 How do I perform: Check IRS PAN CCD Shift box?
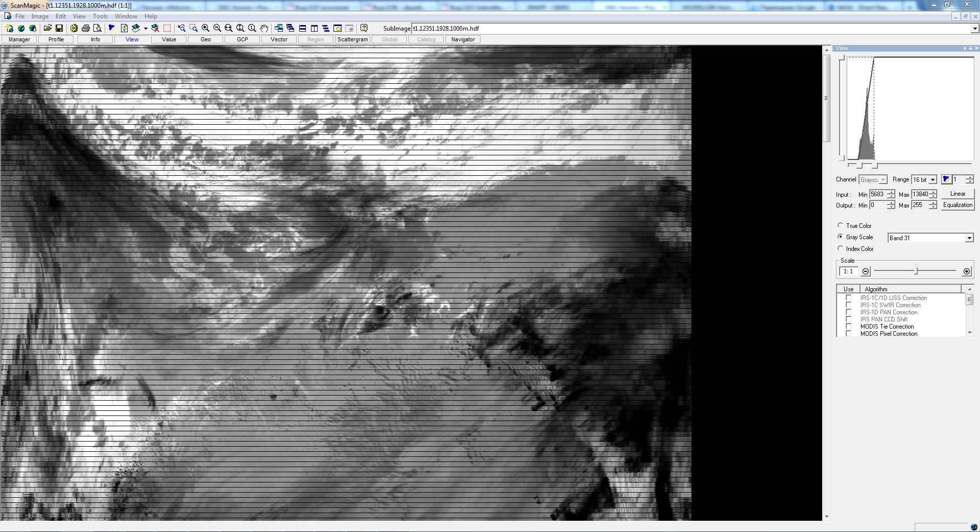pyautogui.click(x=849, y=319)
